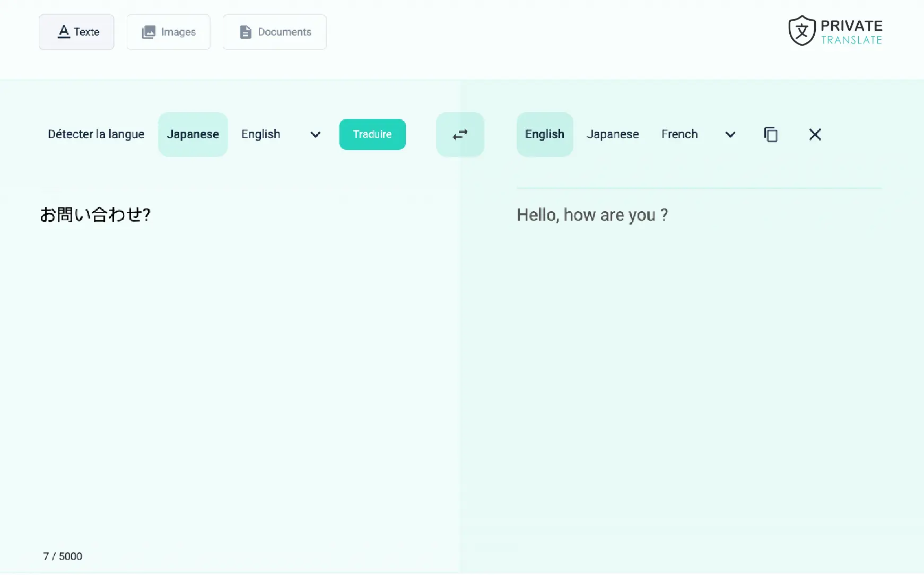Click the swap languages arrows icon
This screenshot has height=575, width=924.
459,134
